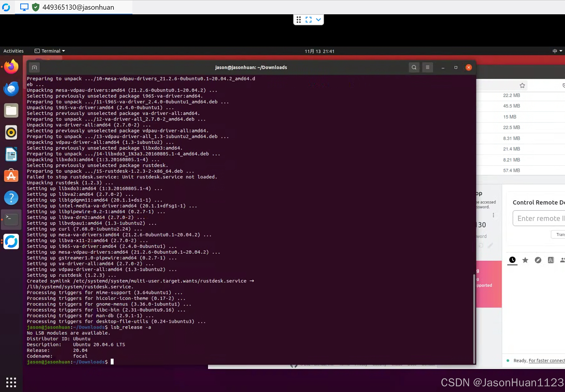Click the bookmark star in the browser behind

click(522, 85)
